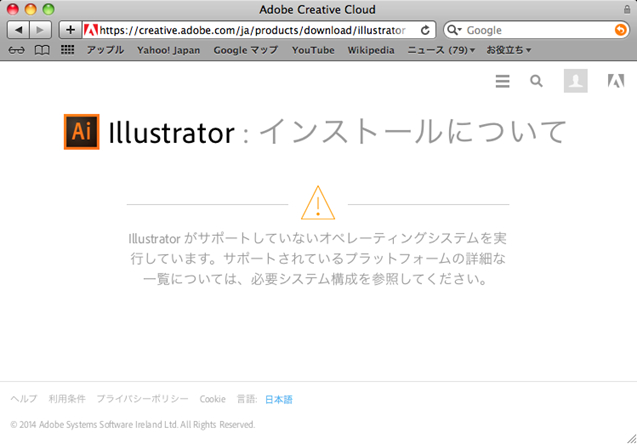Viewport: 637px width, 444px height.
Task: Minimize the window with yellow button
Action: pyautogui.click(x=31, y=9)
